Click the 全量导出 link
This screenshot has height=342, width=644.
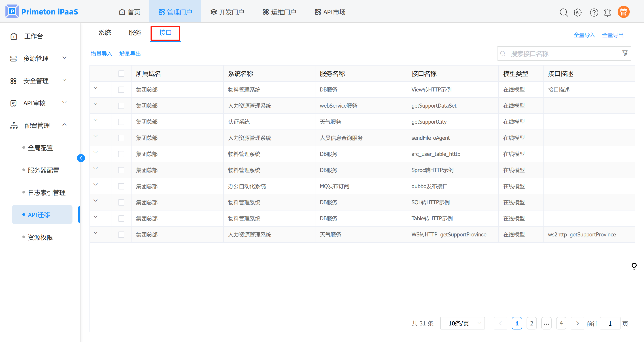pos(613,35)
